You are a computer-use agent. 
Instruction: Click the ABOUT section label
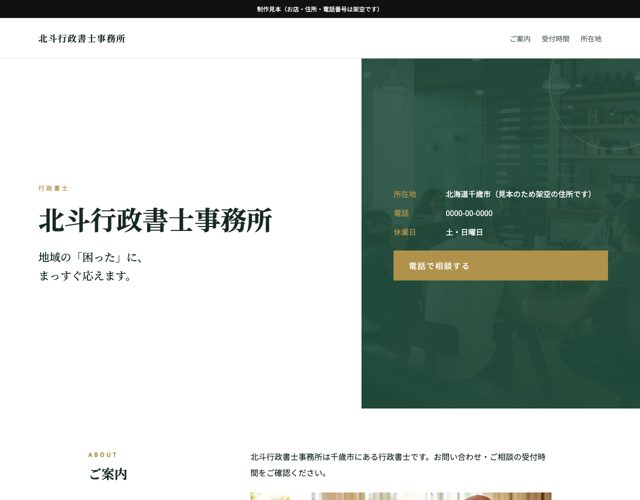pyautogui.click(x=102, y=455)
